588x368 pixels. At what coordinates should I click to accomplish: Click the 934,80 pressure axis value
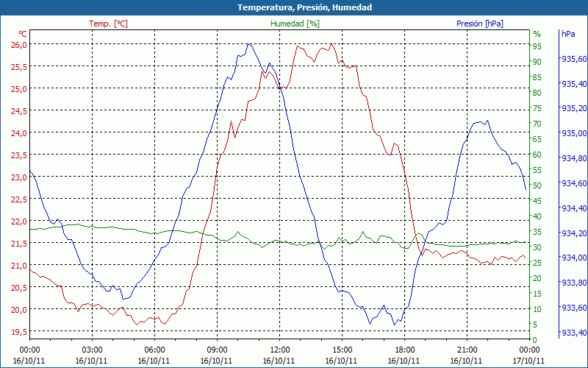(574, 158)
